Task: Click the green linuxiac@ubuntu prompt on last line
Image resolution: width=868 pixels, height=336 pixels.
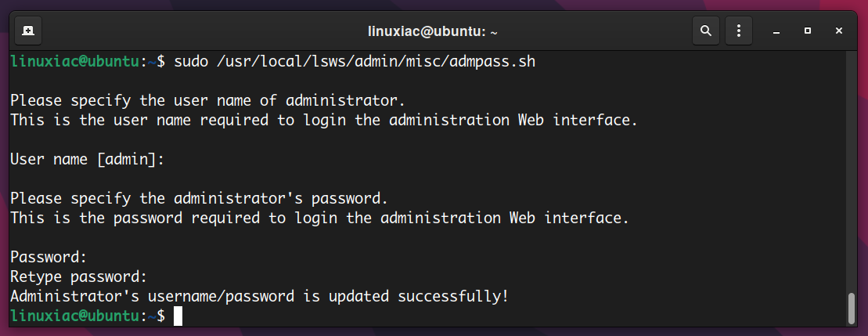Action: coord(74,316)
